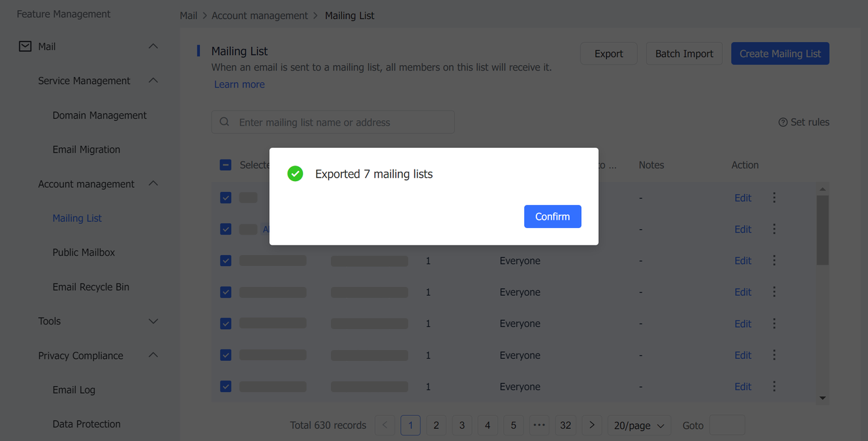The image size is (868, 441).
Task: Click the Goto page input field
Action: (x=727, y=425)
